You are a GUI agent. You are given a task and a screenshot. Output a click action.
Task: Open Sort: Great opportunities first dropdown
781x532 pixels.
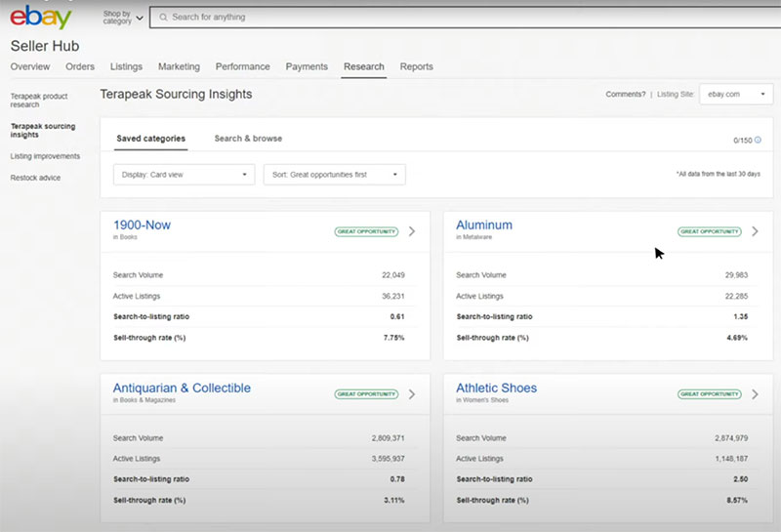[334, 175]
